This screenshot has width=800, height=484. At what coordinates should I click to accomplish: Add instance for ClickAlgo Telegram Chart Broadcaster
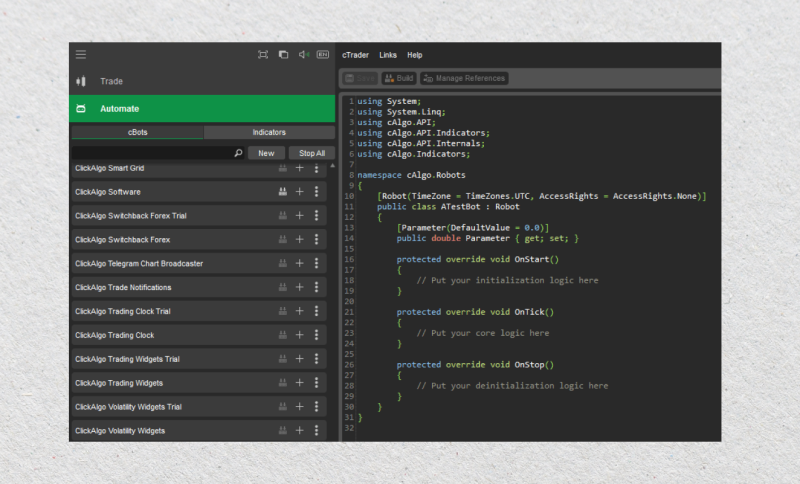[299, 264]
